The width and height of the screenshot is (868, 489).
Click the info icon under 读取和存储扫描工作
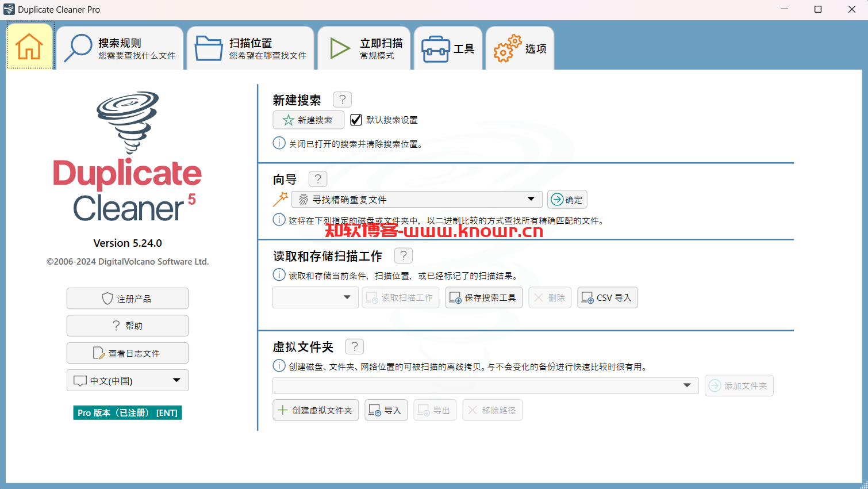coord(279,275)
